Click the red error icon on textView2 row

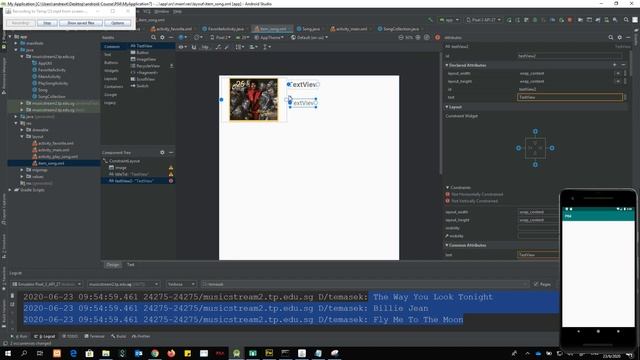171,181
